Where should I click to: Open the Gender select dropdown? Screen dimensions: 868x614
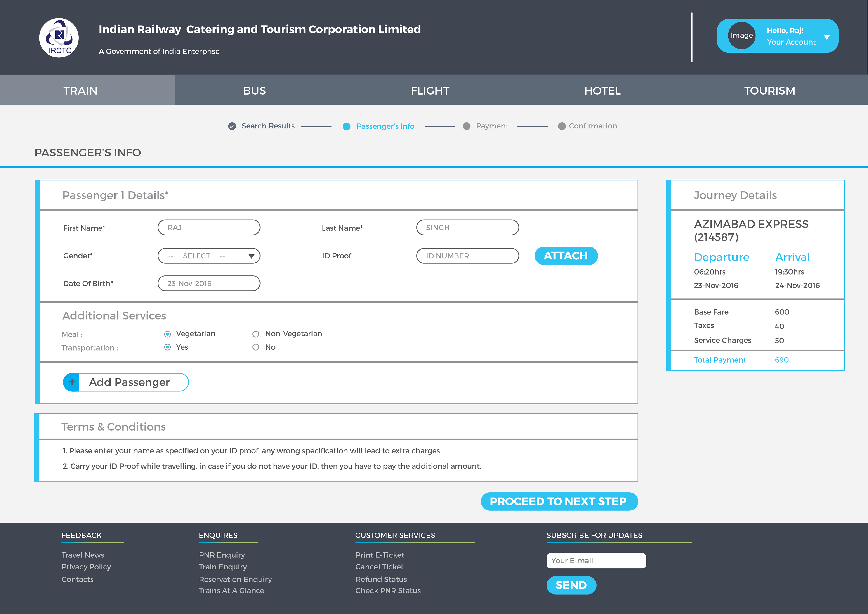[209, 256]
